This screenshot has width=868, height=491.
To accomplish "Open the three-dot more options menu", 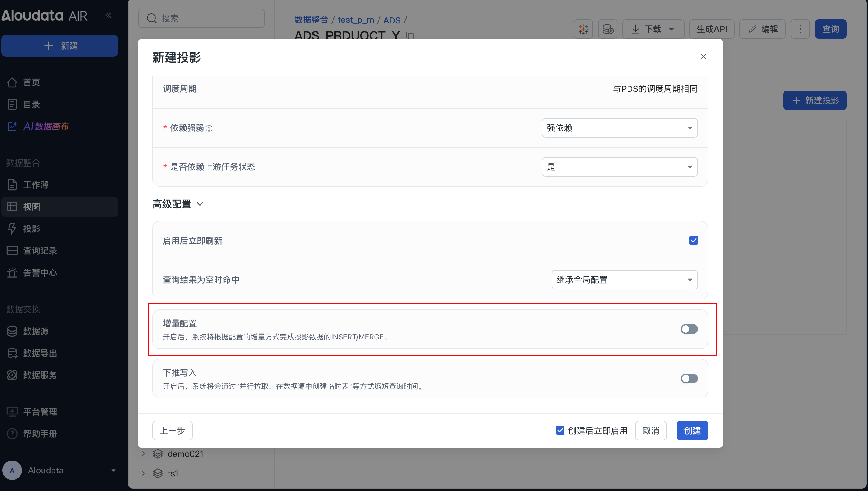I will click(x=800, y=29).
